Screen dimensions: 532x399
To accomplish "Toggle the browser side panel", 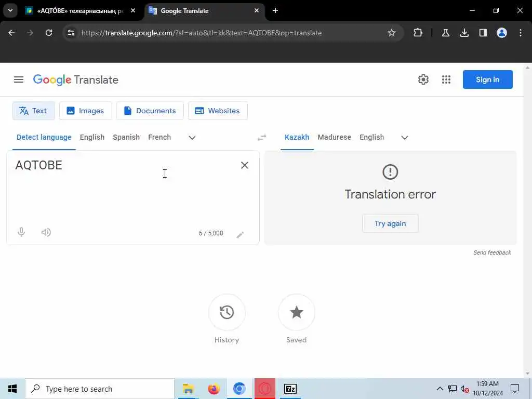I will [483, 33].
